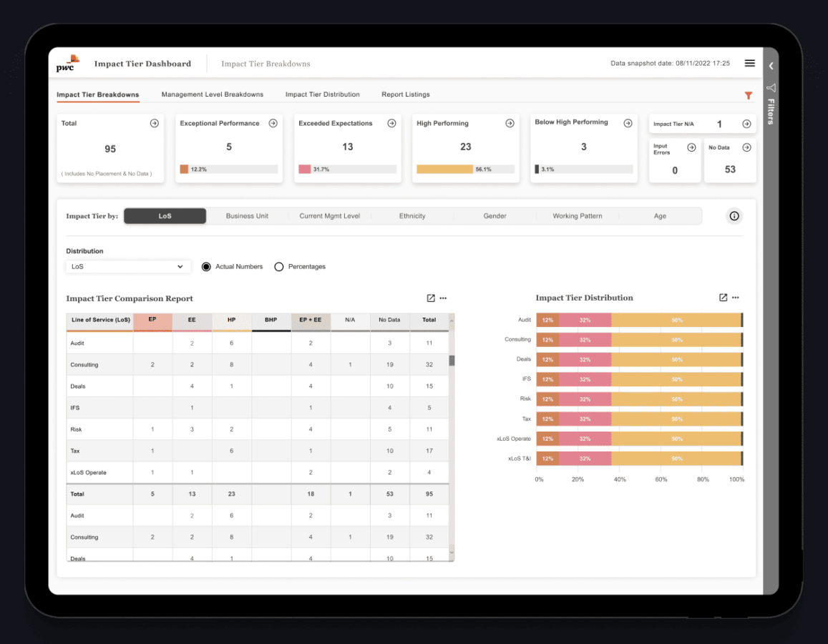The image size is (828, 644).
Task: Click the comparison table vertical scrollbar
Action: click(x=452, y=361)
